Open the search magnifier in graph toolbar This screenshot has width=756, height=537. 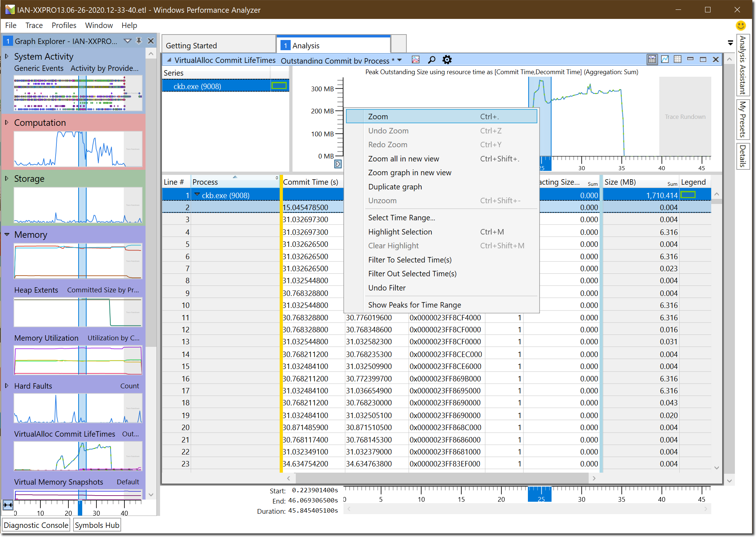(x=431, y=60)
